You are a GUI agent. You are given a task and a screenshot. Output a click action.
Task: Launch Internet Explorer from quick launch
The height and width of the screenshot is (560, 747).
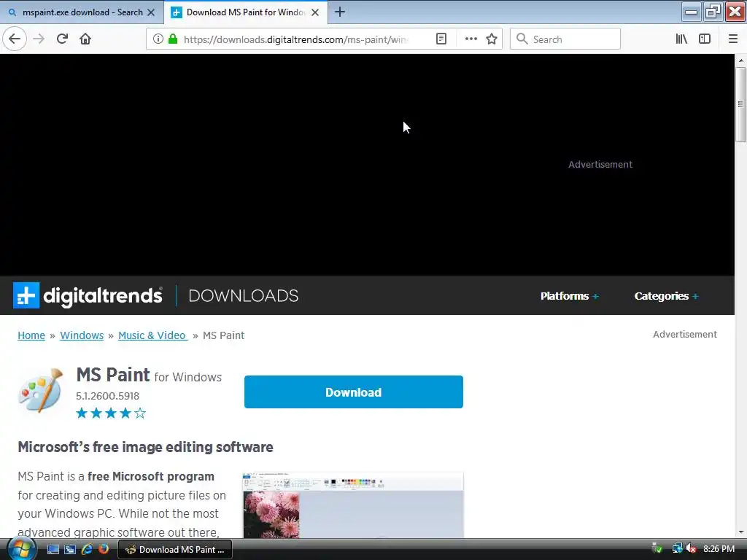point(87,549)
